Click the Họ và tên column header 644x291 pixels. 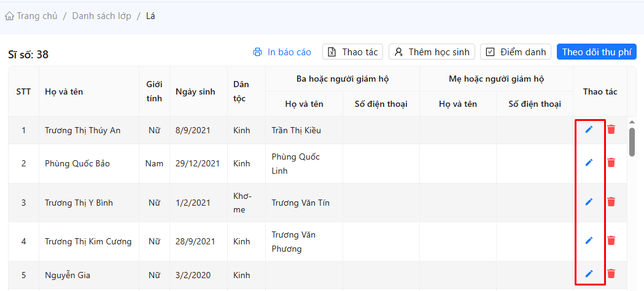coord(64,91)
